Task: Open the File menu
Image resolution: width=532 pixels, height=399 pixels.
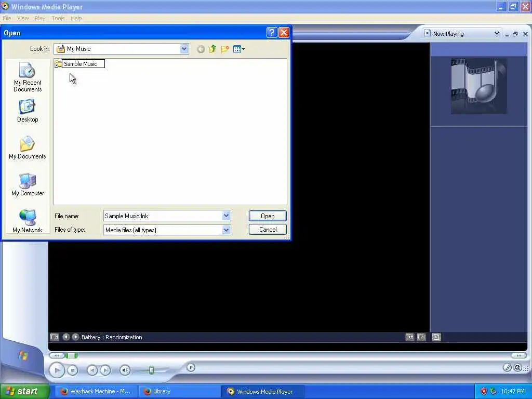Action: click(7, 18)
